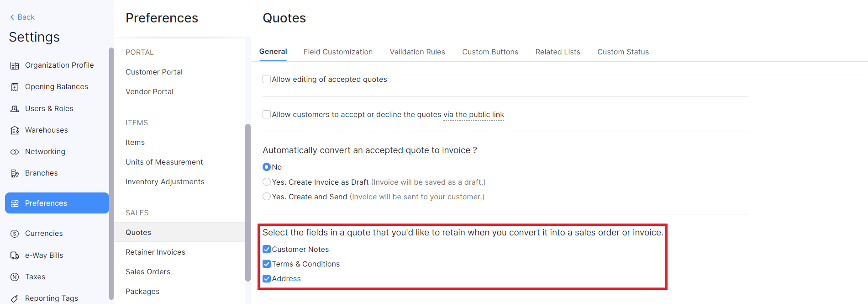The image size is (868, 304).
Task: Select the Networking icon in sidebar
Action: pos(15,151)
